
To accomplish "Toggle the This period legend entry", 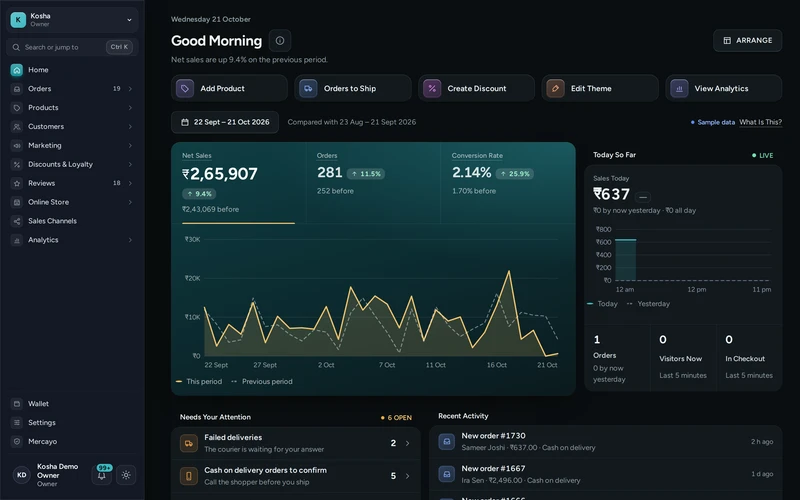I will 199,382.
